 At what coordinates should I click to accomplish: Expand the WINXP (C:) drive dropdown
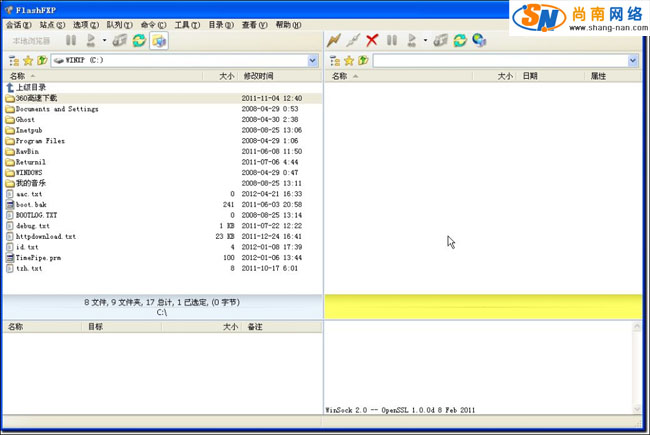coord(313,61)
